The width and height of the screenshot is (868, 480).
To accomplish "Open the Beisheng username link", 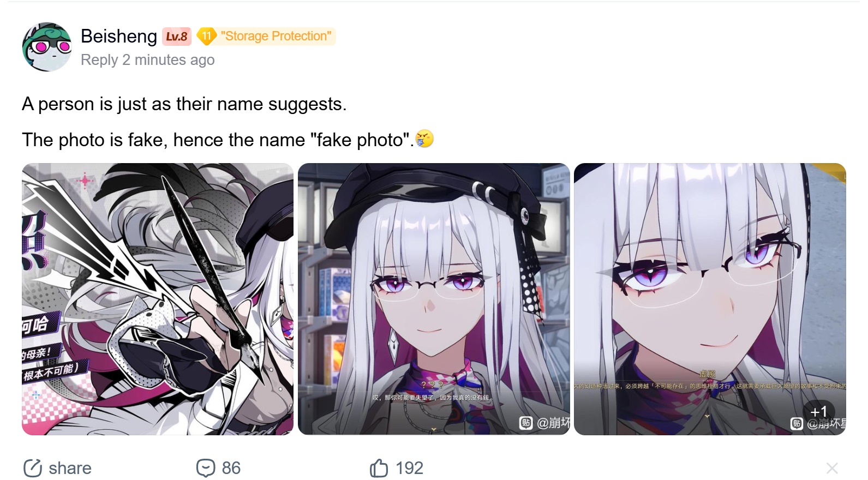I will (x=119, y=36).
